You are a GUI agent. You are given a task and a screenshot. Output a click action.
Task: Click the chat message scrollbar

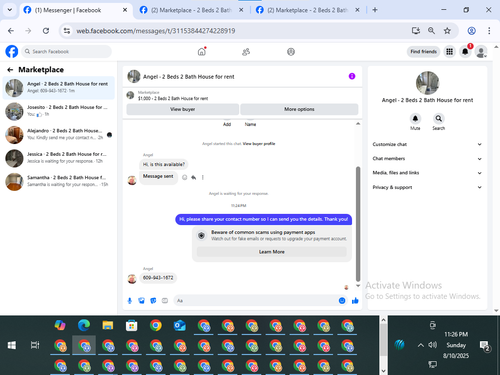(358, 224)
